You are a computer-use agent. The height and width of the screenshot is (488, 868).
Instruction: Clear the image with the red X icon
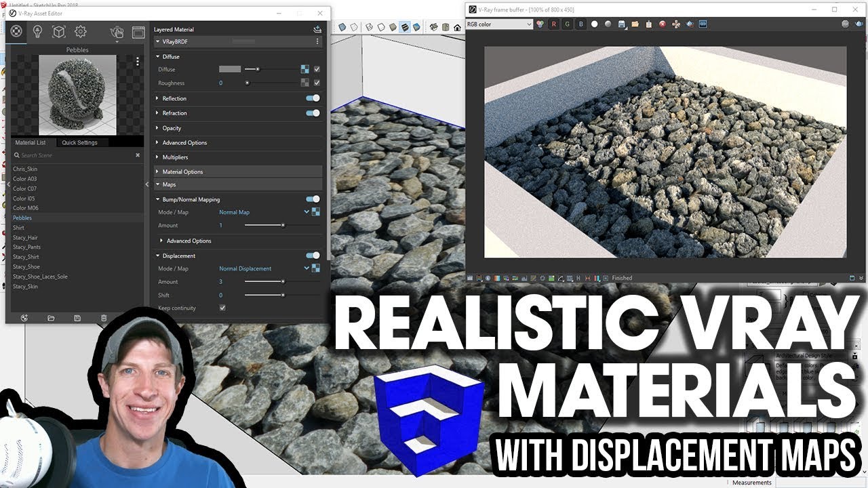pos(662,24)
